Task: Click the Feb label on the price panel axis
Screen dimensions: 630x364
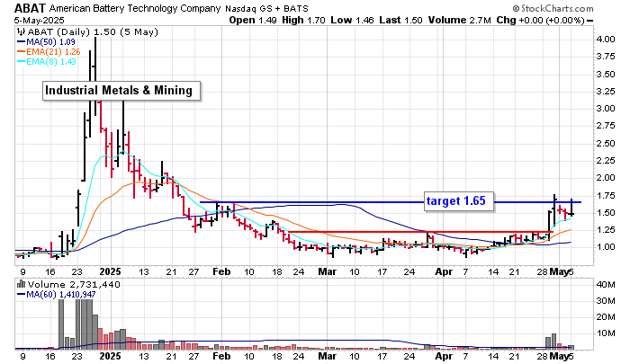Action: click(x=221, y=271)
